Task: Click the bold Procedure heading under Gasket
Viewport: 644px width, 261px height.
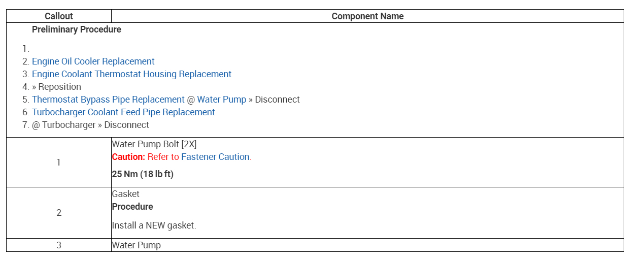Action: (132, 207)
